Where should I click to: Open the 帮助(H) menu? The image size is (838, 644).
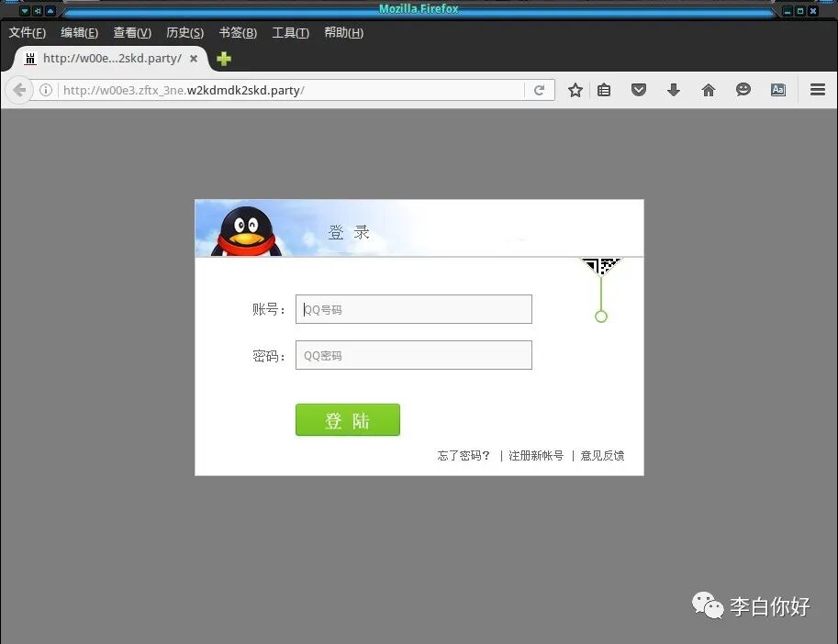pos(343,33)
